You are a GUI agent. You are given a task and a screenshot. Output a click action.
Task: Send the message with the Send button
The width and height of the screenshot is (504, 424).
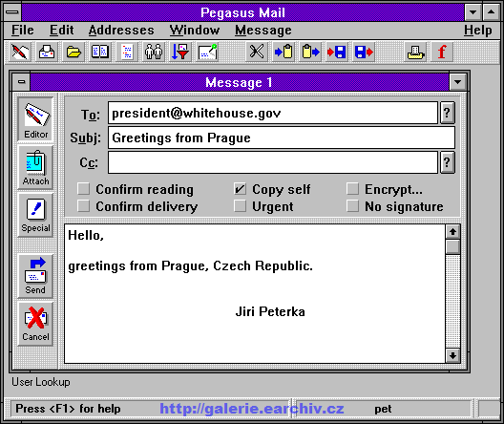[35, 276]
